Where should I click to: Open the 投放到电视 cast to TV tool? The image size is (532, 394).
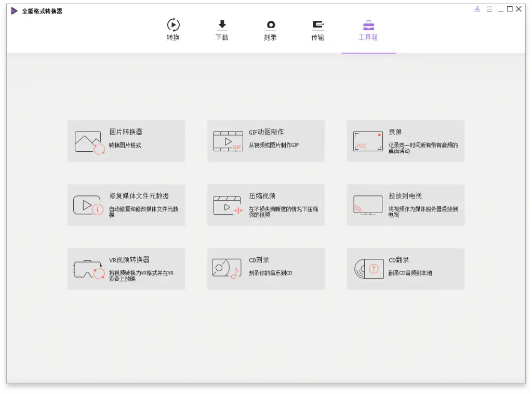[x=405, y=204]
